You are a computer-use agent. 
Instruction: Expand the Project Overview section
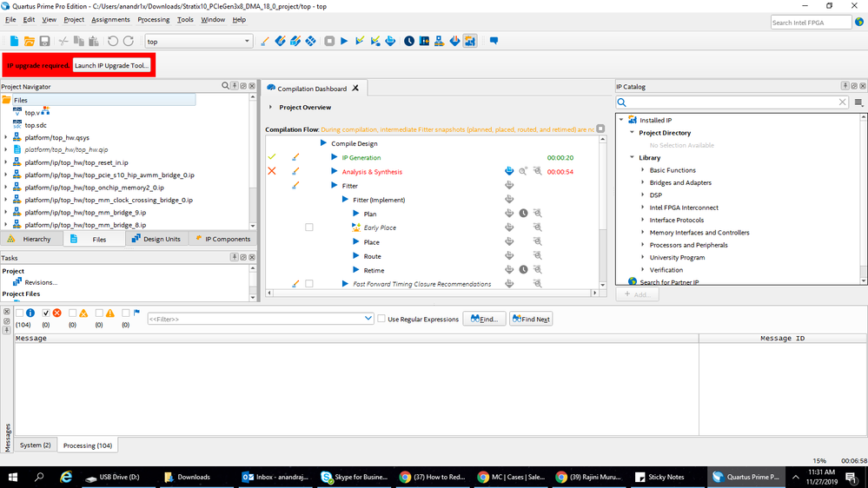point(270,108)
